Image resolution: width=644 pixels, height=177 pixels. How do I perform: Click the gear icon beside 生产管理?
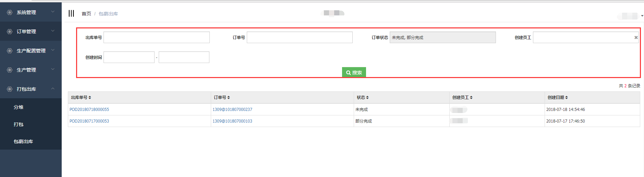click(10, 70)
